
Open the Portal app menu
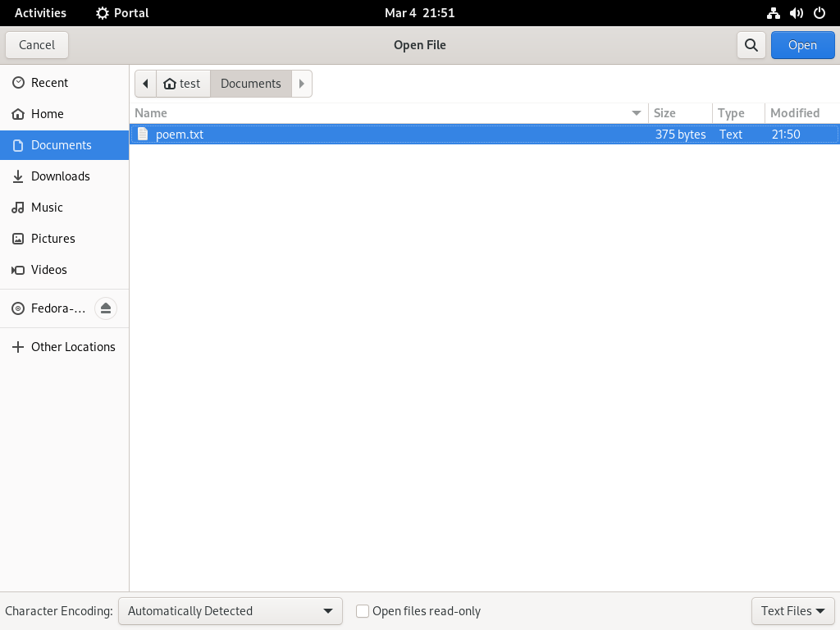(122, 13)
